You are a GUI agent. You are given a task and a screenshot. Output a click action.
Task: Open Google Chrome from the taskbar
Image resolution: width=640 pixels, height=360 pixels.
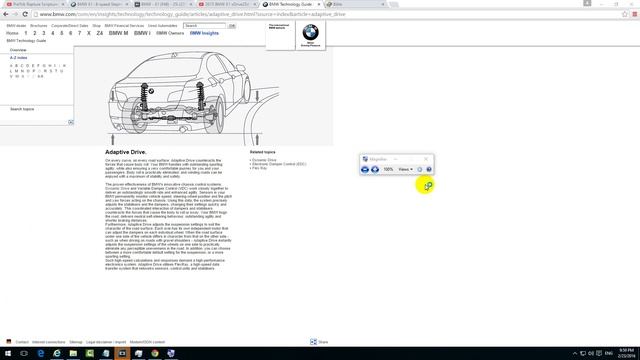point(155,353)
